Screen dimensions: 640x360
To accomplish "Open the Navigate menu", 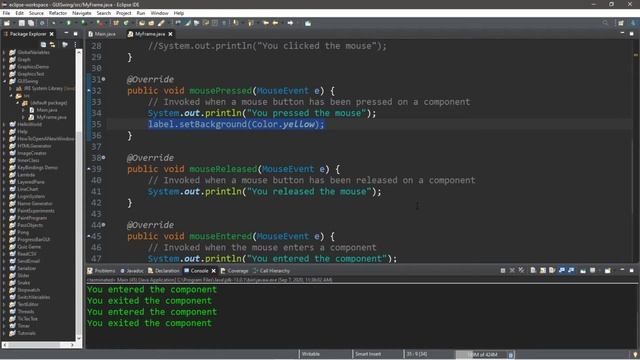I will 82,13.
